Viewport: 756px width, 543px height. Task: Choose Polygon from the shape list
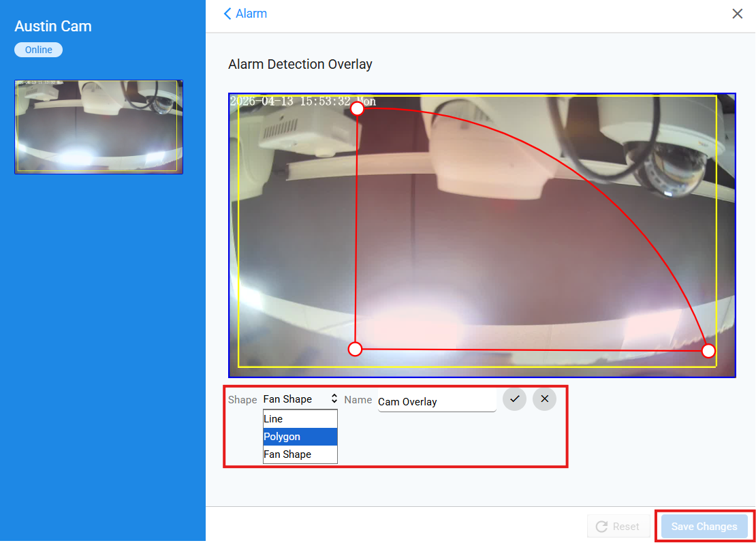coord(300,437)
